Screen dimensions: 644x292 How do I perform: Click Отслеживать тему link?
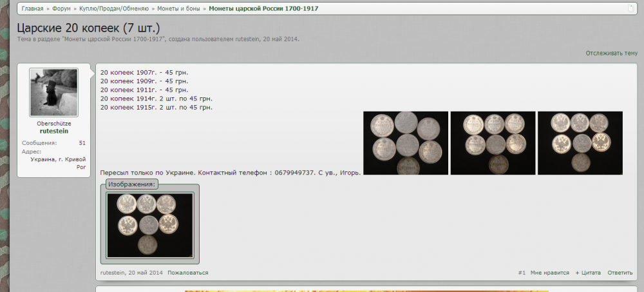[x=611, y=53]
